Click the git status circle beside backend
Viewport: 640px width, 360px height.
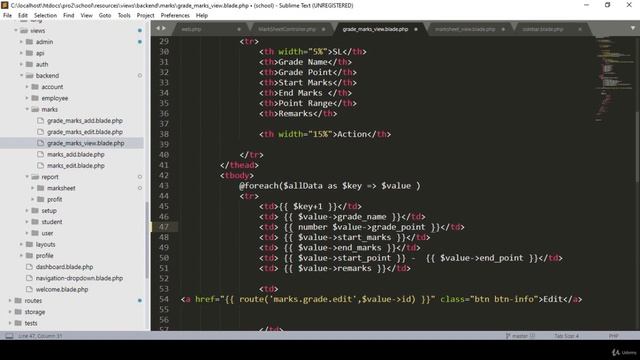(x=140, y=76)
